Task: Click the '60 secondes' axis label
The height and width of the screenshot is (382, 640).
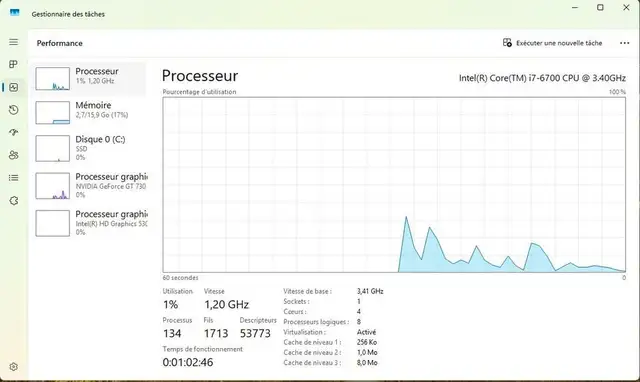Action: 180,278
